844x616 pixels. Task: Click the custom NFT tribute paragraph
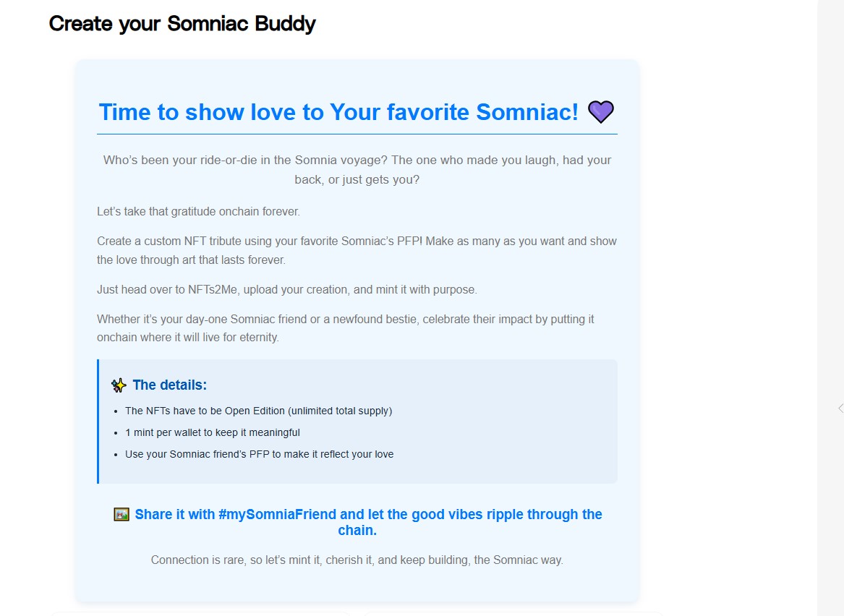tap(357, 250)
